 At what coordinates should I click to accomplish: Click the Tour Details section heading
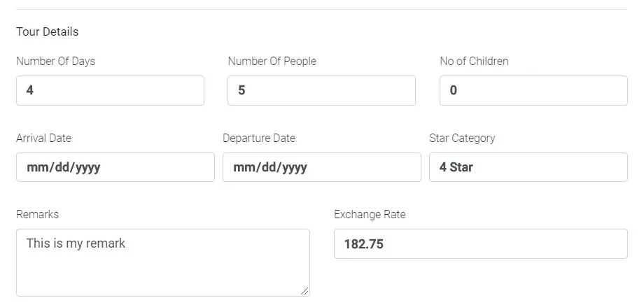pyautogui.click(x=47, y=31)
